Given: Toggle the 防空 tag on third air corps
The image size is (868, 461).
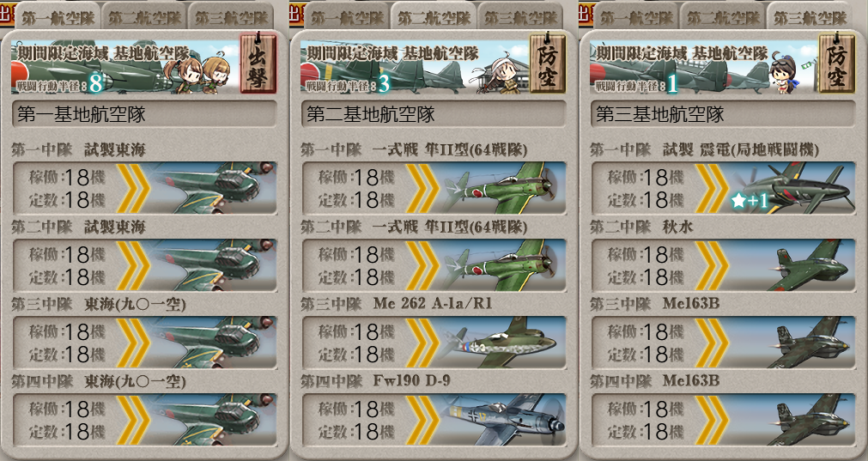Looking at the screenshot, I should [x=836, y=63].
